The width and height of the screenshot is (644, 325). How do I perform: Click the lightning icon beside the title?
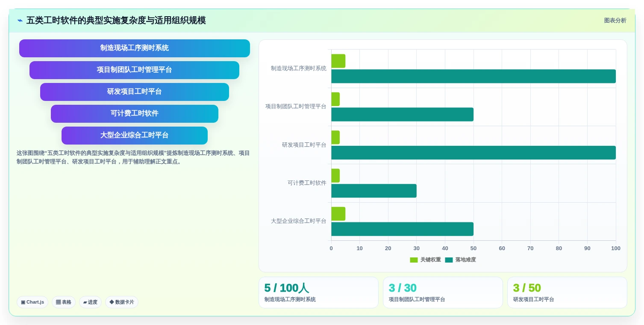(x=20, y=21)
